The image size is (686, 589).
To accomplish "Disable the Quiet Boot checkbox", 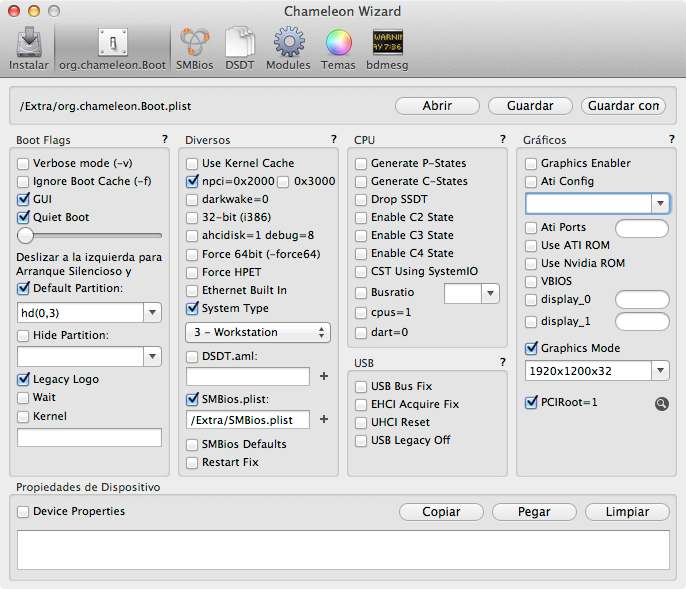I will click(23, 217).
